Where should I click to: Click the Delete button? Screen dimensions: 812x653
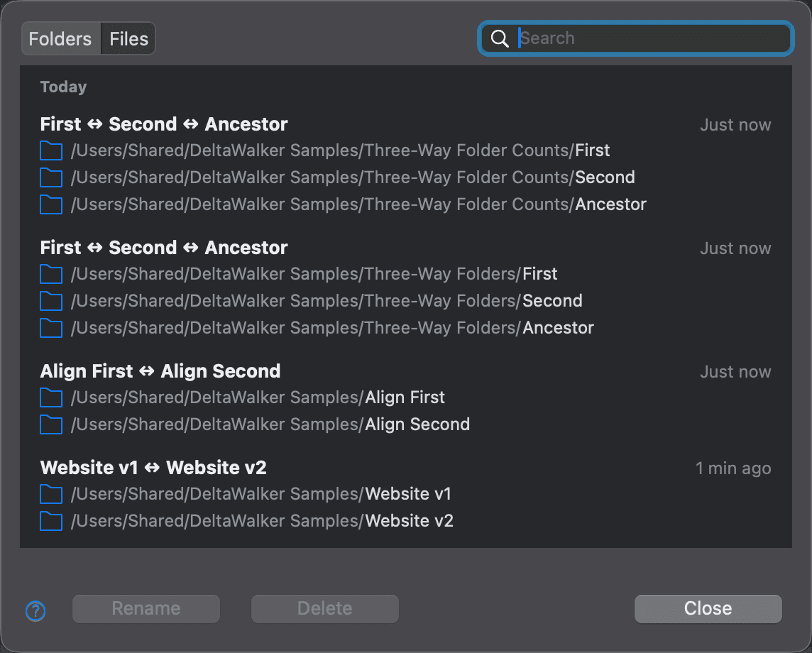coord(324,608)
